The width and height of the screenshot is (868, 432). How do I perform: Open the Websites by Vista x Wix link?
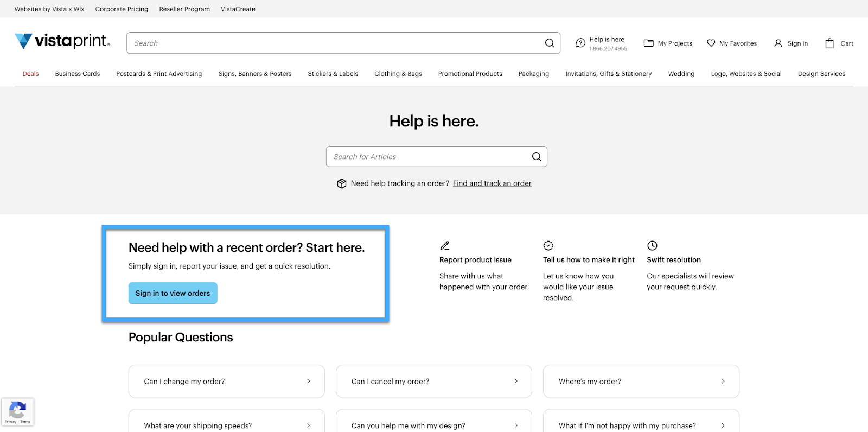point(49,9)
